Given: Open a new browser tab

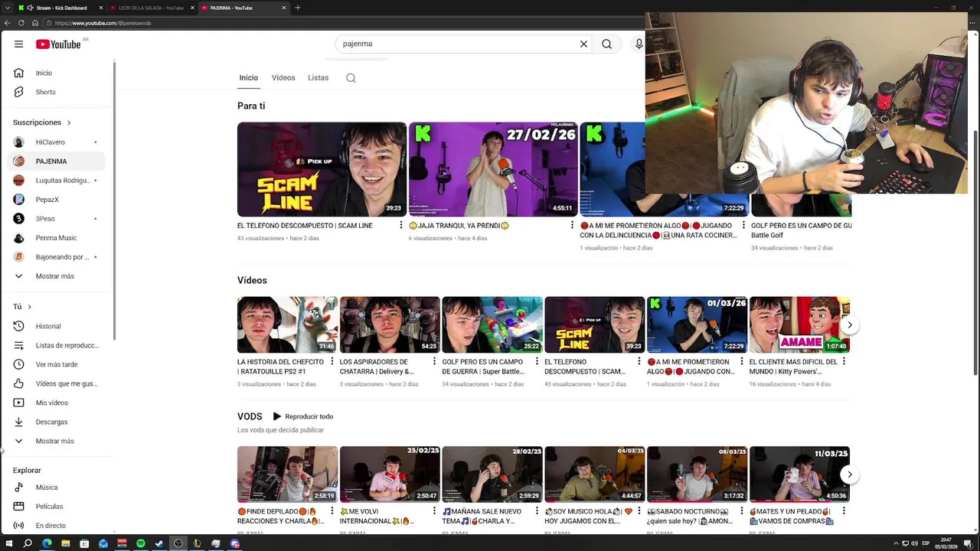Looking at the screenshot, I should (x=298, y=8).
